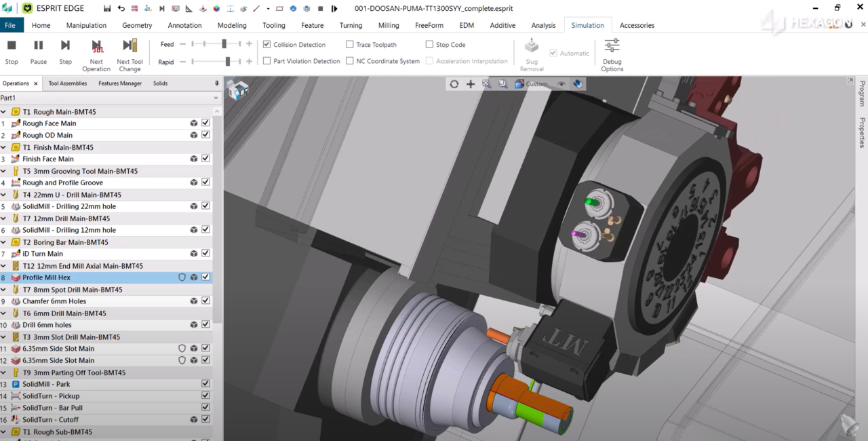Collapse T12 12mm End Mill Axial Main-BMT45 group
This screenshot has height=441, width=868.
[3, 266]
